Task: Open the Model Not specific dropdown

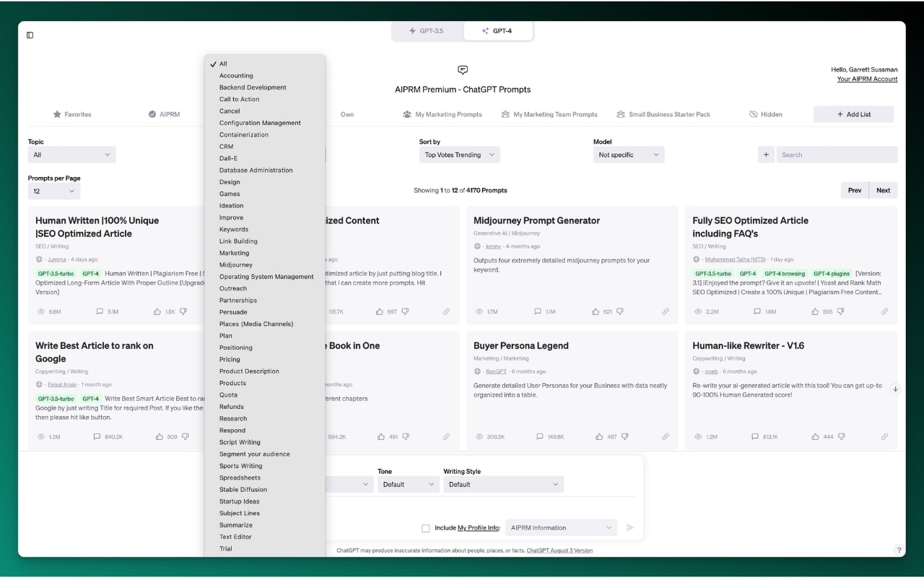Action: click(x=628, y=155)
